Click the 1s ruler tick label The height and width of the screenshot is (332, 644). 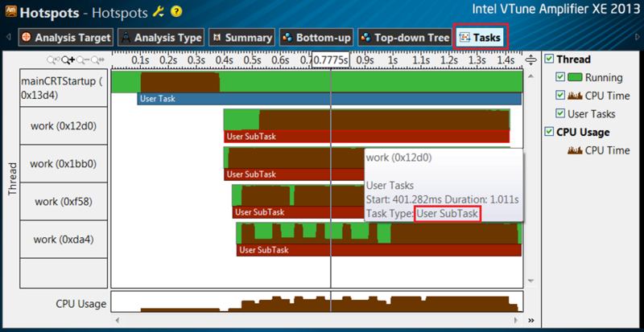pyautogui.click(x=393, y=60)
